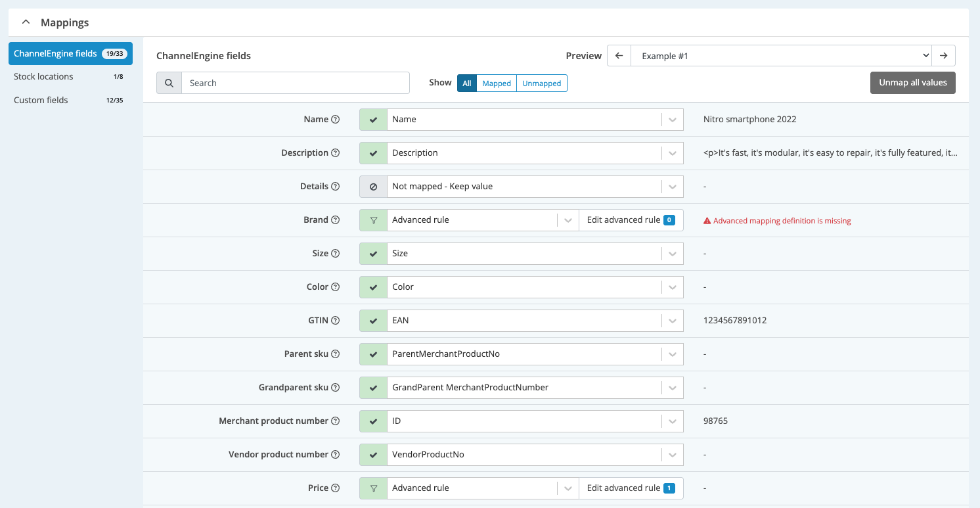Click the help icon next to Grandparent sku
Image resolution: width=980 pixels, height=508 pixels.
tap(336, 388)
